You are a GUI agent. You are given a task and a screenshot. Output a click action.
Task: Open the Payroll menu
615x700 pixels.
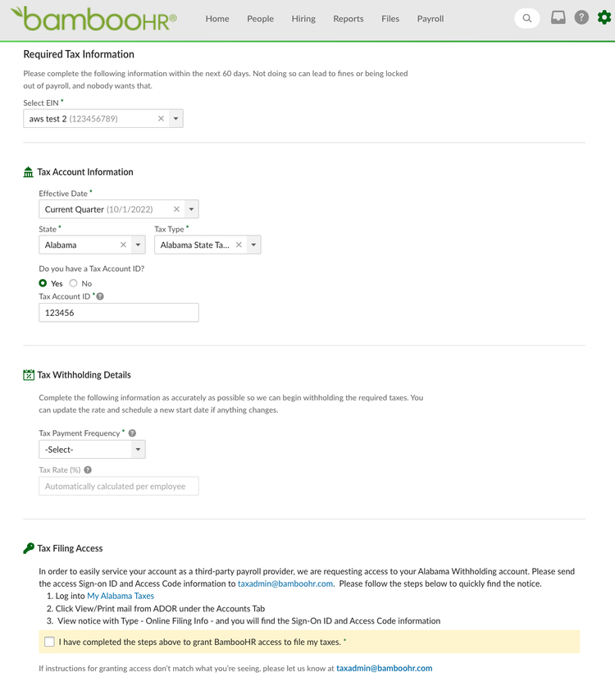tap(430, 19)
